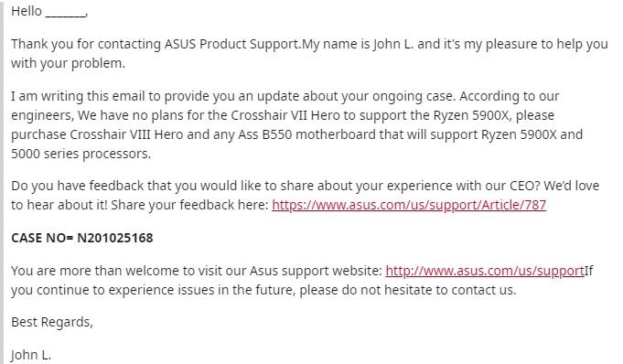Click the Best Regards closing line

click(51, 322)
